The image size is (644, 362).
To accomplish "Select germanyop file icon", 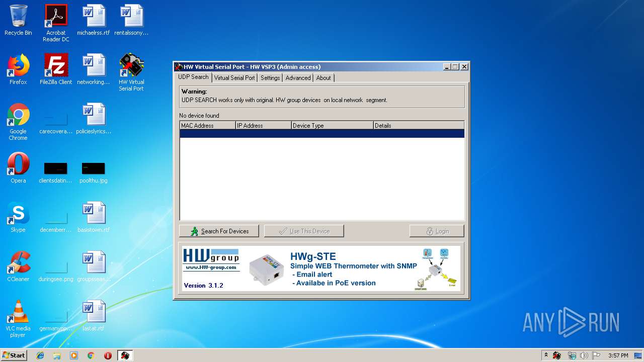I will 56,320.
